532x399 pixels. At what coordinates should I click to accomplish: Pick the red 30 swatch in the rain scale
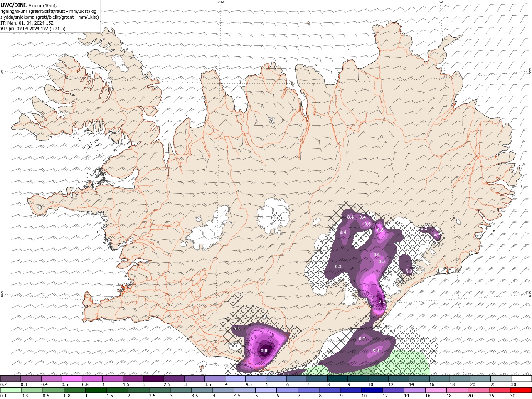point(521,390)
